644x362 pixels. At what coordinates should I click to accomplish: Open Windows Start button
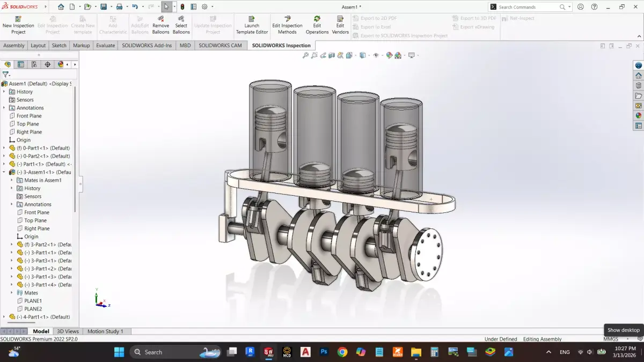(x=119, y=352)
